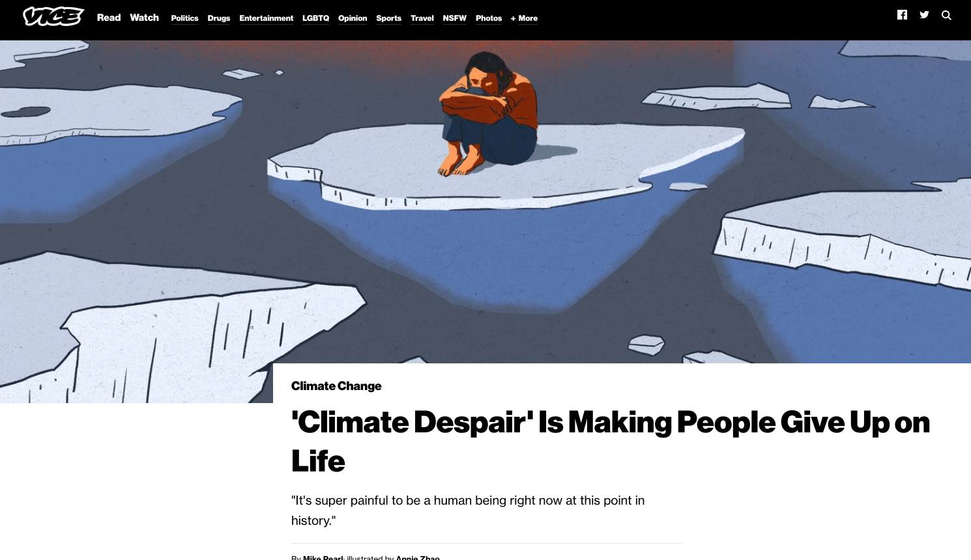Open author Mike Pearl's profile link
Screen dimensions: 971x560
(x=323, y=557)
